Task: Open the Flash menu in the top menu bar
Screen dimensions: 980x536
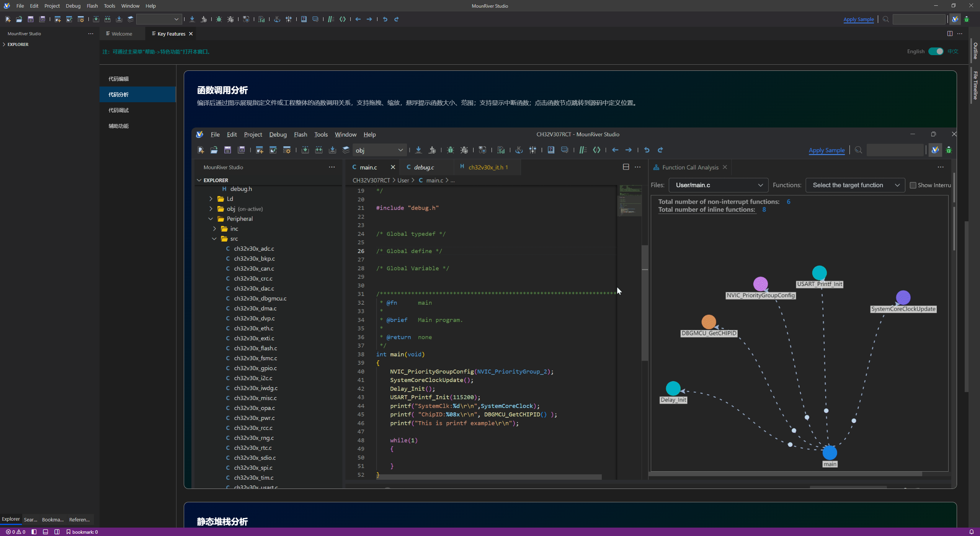Action: tap(92, 6)
